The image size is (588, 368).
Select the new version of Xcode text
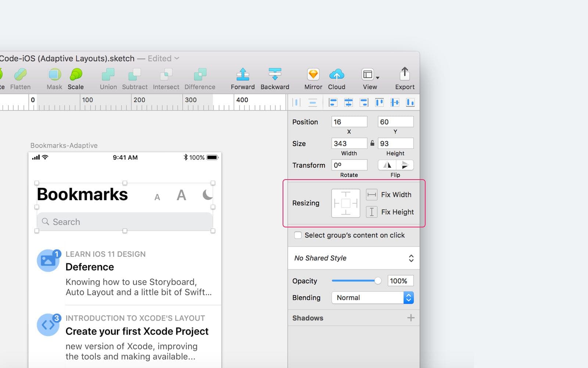click(x=132, y=351)
